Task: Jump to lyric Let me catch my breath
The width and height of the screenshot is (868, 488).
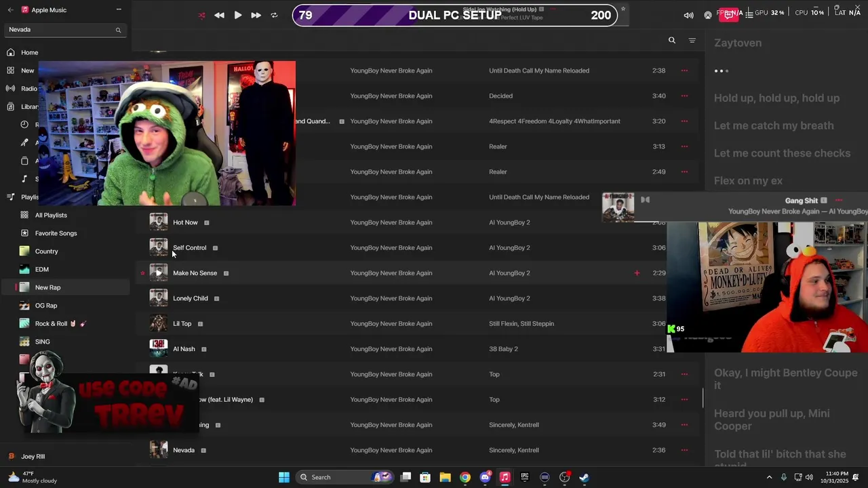Action: point(774,125)
